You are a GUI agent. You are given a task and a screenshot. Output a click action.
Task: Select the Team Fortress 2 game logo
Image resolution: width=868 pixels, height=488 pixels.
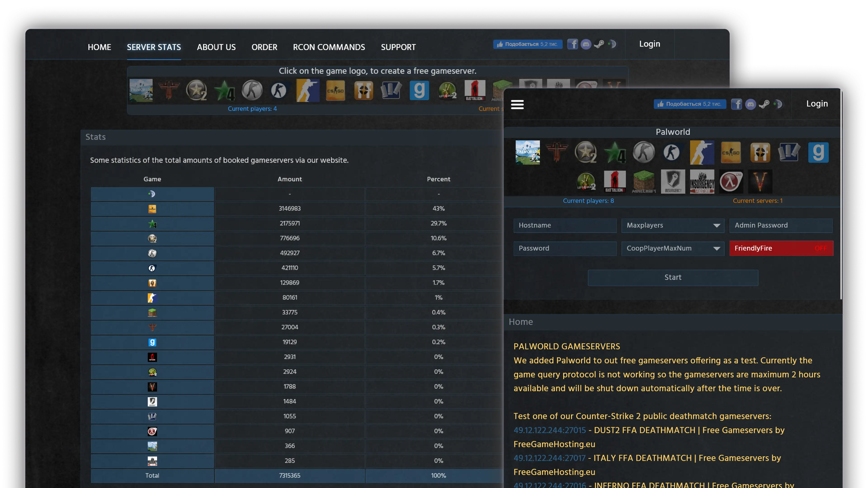pyautogui.click(x=760, y=152)
